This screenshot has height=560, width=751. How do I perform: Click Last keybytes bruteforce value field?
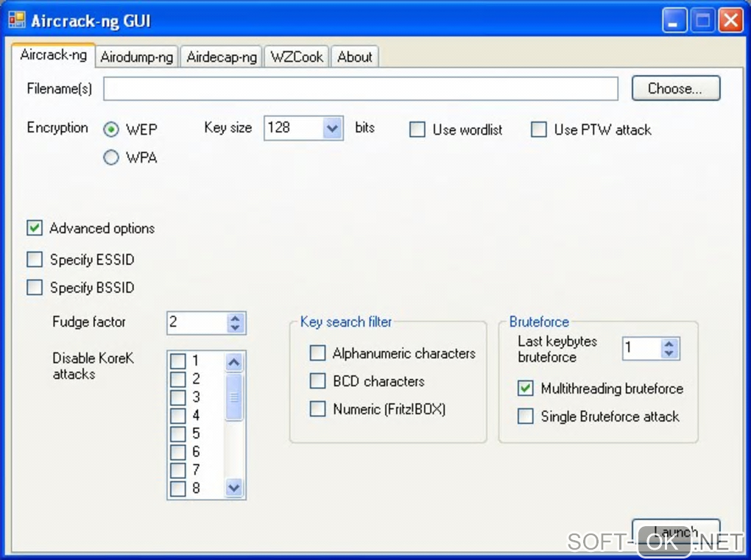coord(642,349)
